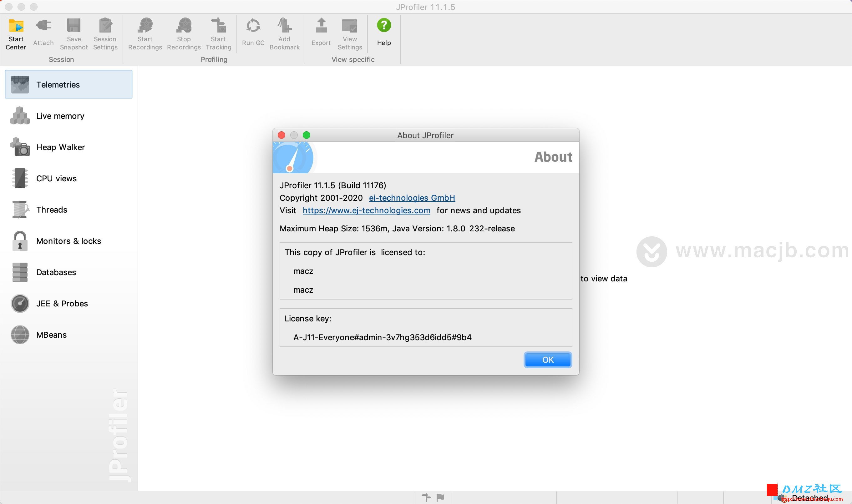
Task: Click the Copyright 2001-2020 text
Action: tap(321, 198)
